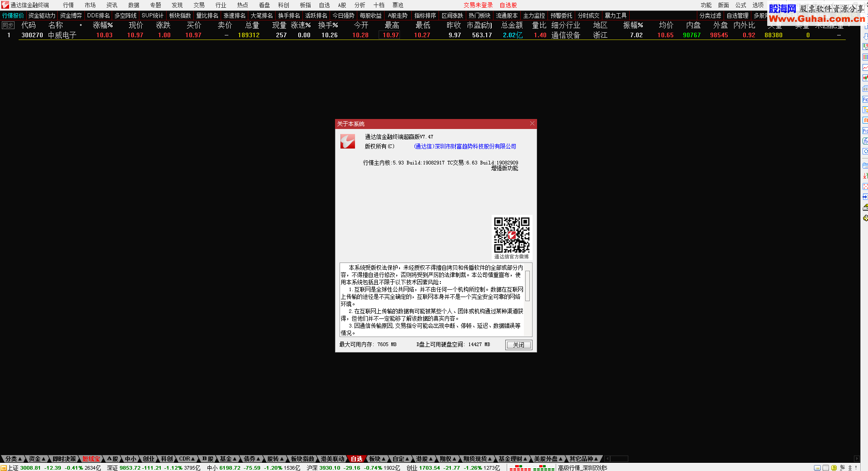Close the About dialog with X icon

(x=532, y=124)
